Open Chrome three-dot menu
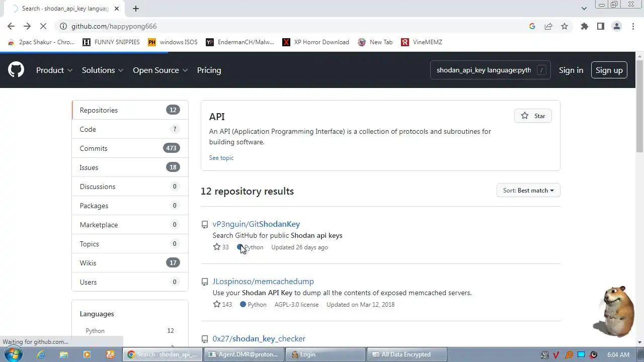The width and height of the screenshot is (644, 362). point(633,26)
